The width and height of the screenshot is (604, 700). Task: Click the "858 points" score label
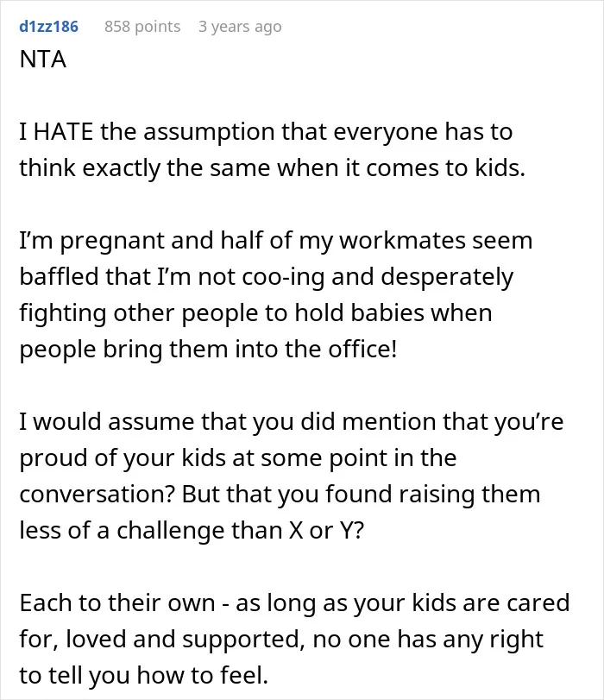point(142,27)
